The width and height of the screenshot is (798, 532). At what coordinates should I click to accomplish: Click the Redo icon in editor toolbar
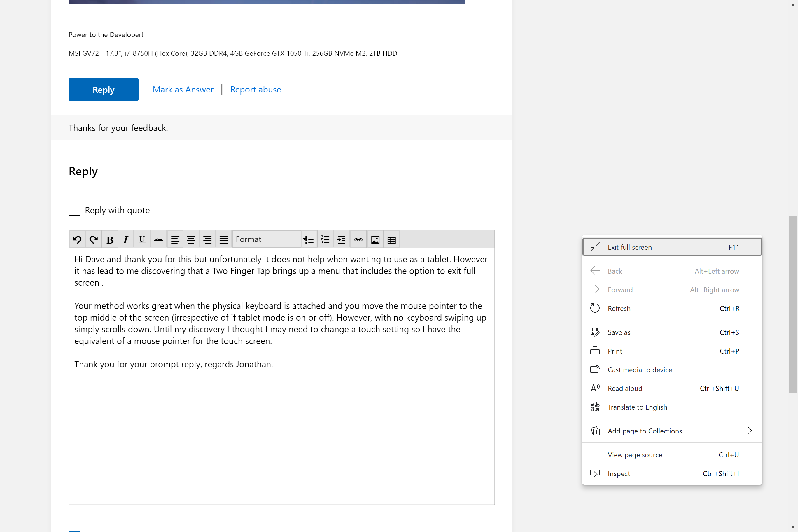click(93, 239)
